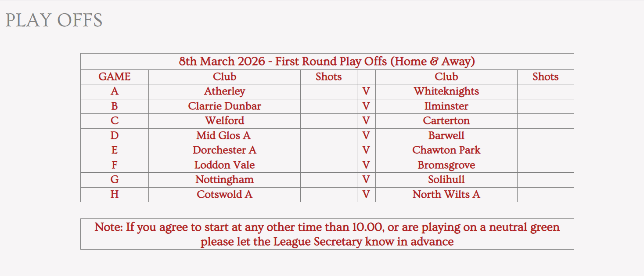
Task: Select the First Round Play Offs title row
Action: [x=327, y=62]
